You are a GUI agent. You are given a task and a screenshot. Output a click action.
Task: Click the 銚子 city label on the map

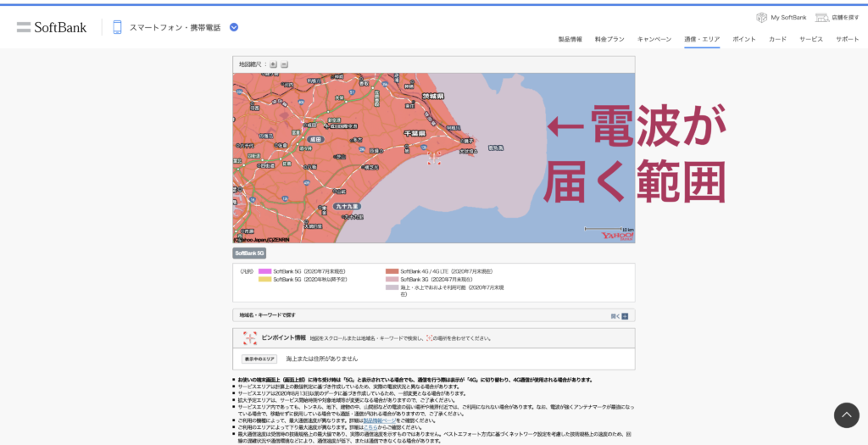[468, 141]
